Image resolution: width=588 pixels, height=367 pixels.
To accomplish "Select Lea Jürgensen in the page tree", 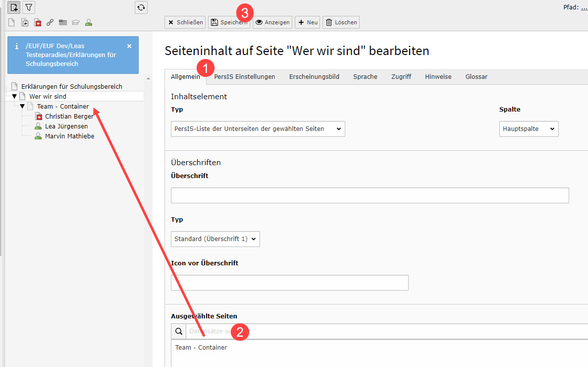I will [66, 126].
